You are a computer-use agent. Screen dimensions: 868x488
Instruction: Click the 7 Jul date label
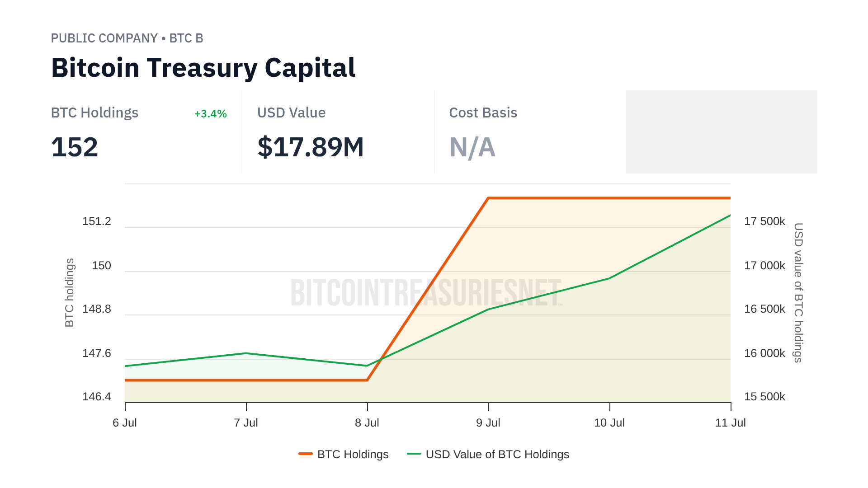click(x=246, y=423)
